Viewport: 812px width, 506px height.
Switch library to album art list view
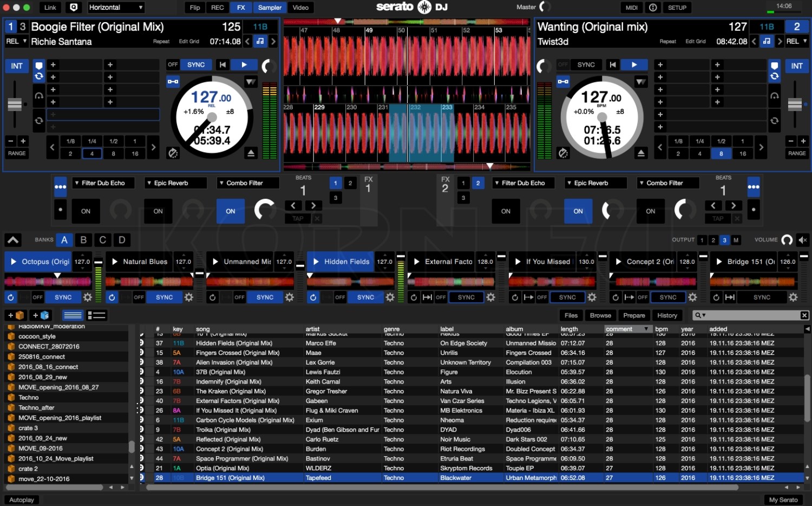coord(95,315)
